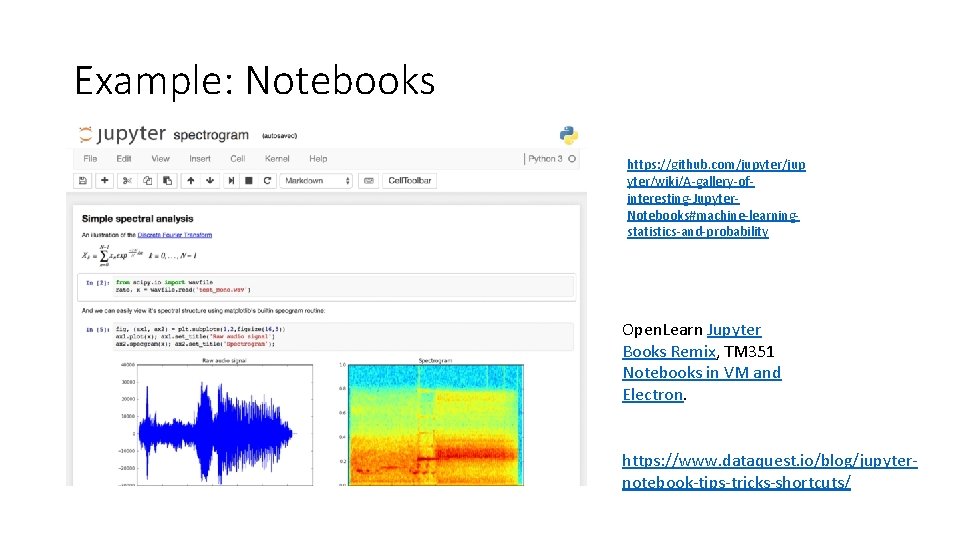Open the command palette keyboard icon

click(x=369, y=181)
